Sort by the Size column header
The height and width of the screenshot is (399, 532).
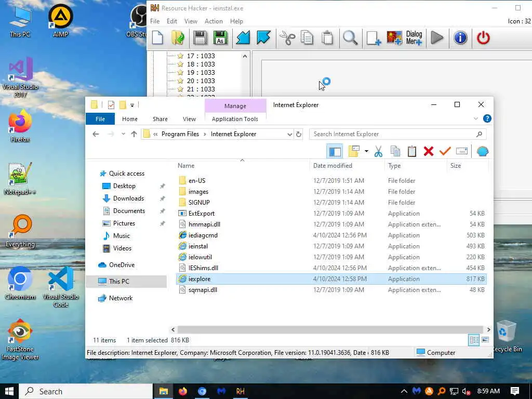tap(455, 166)
